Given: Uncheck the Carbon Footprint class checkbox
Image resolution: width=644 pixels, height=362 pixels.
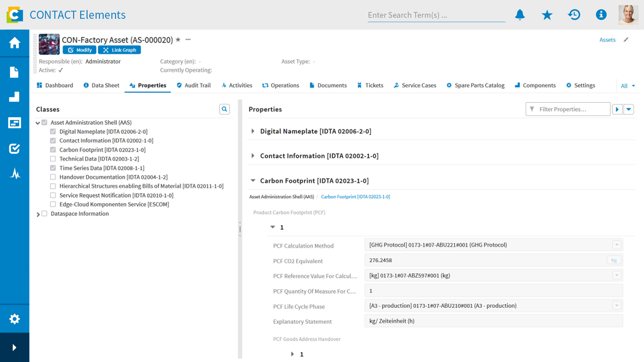Looking at the screenshot, I should tap(53, 150).
